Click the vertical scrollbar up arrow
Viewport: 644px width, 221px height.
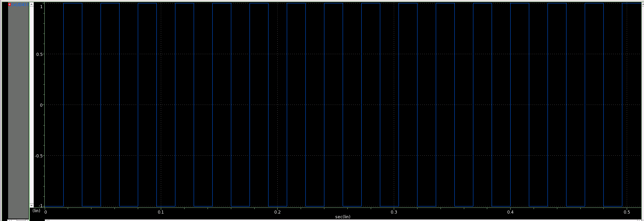(31, 4)
